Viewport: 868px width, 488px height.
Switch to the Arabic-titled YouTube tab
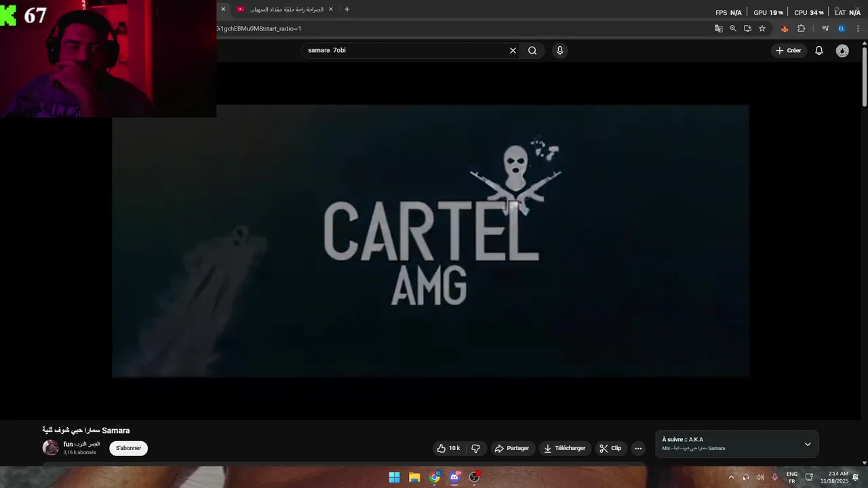[x=285, y=9]
